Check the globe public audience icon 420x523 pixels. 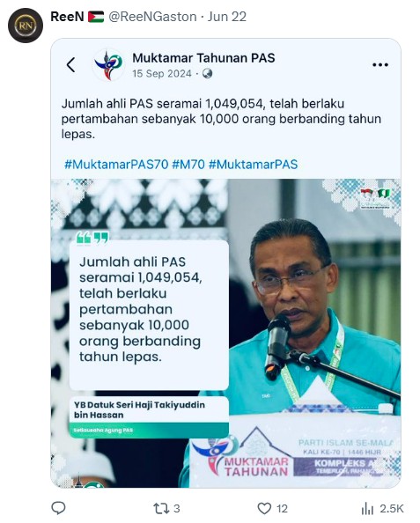[x=207, y=73]
